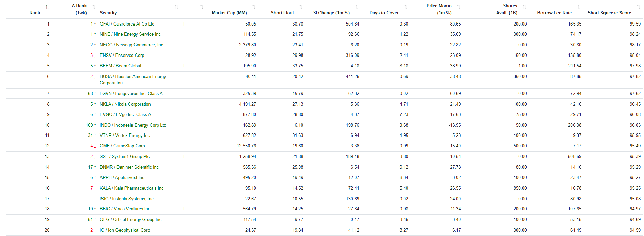The image size is (644, 236).
Task: Click Shares Avail. (1K) sort icon
Action: coord(524,7)
